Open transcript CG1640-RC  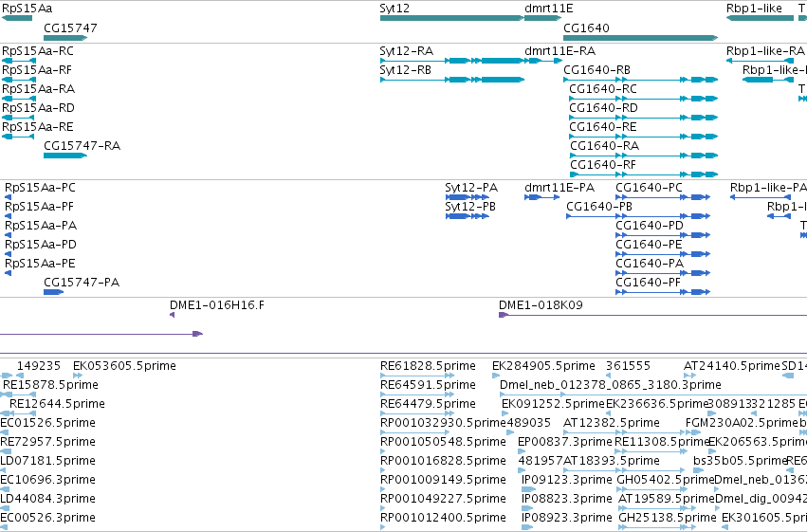click(603, 89)
